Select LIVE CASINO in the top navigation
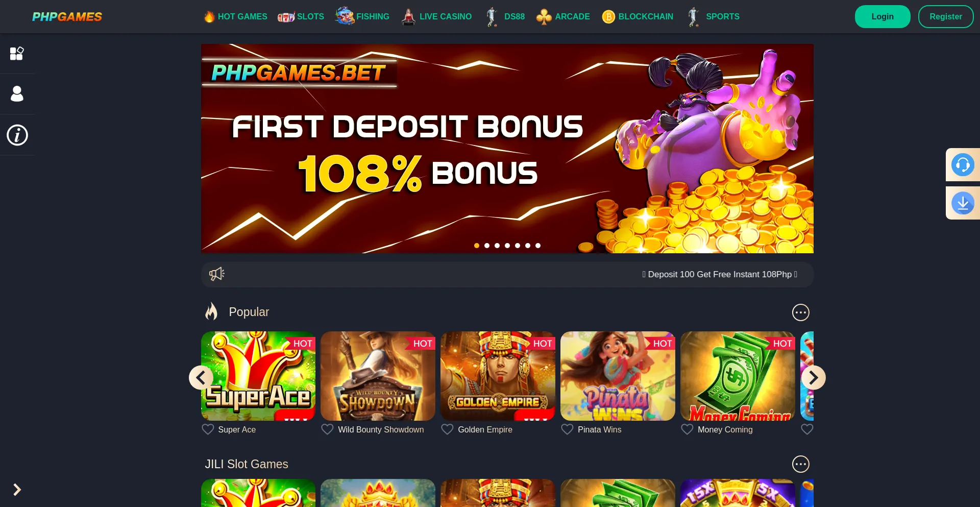The height and width of the screenshot is (507, 980). coord(436,17)
